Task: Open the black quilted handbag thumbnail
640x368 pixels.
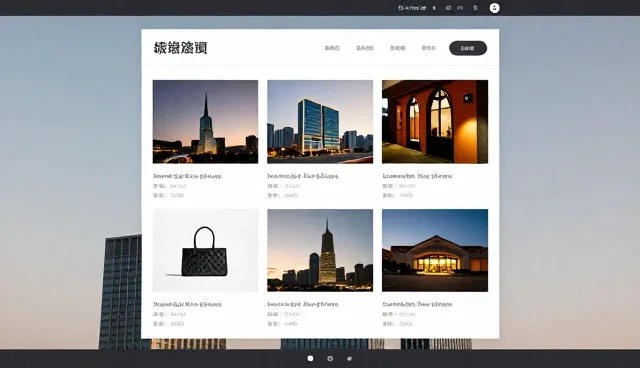Action: (205, 251)
